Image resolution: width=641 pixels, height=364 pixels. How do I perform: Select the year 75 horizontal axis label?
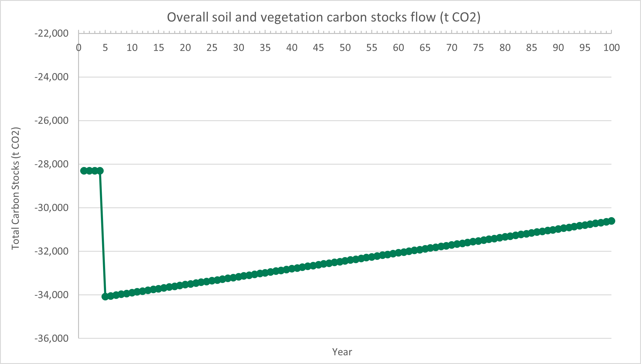478,48
